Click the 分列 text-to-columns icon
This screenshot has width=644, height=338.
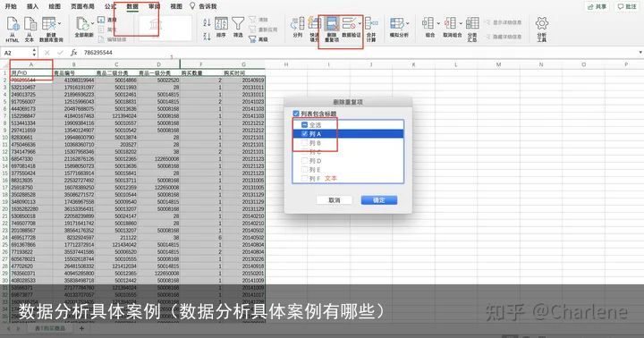(x=298, y=24)
